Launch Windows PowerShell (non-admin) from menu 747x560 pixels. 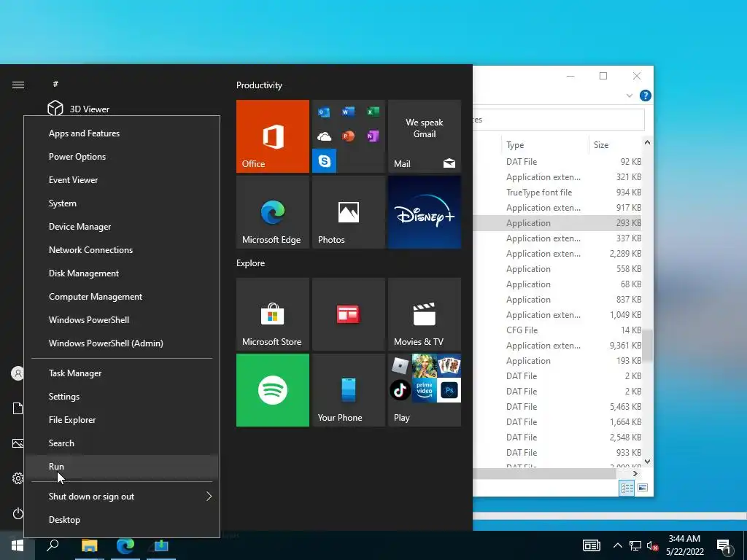[x=123, y=320]
